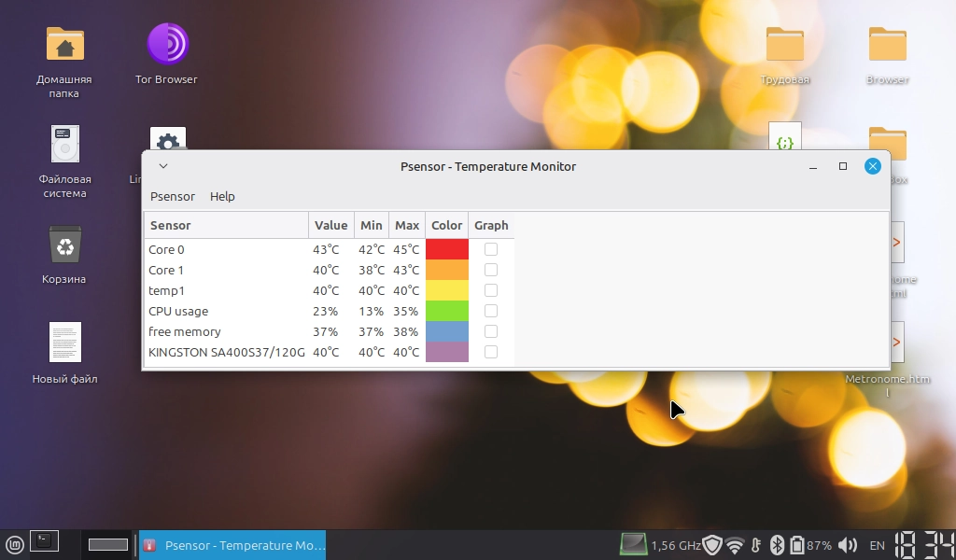Click the Psensor taskbar window button
This screenshot has height=560, width=956.
click(232, 545)
